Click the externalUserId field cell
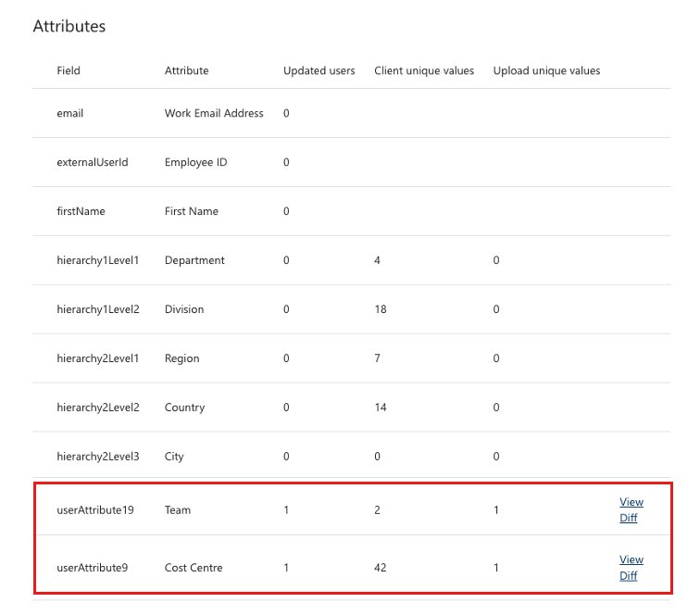Viewport: 700px width, 615px height. [x=92, y=162]
